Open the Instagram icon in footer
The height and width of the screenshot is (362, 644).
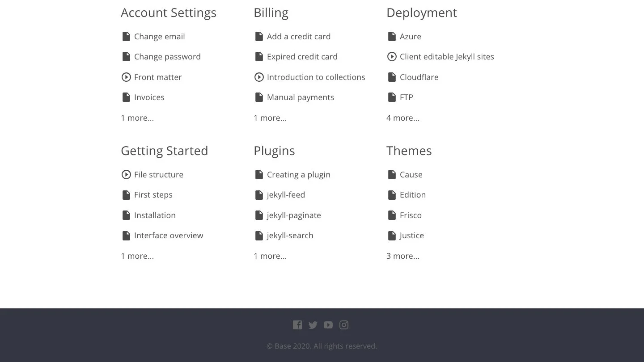344,325
